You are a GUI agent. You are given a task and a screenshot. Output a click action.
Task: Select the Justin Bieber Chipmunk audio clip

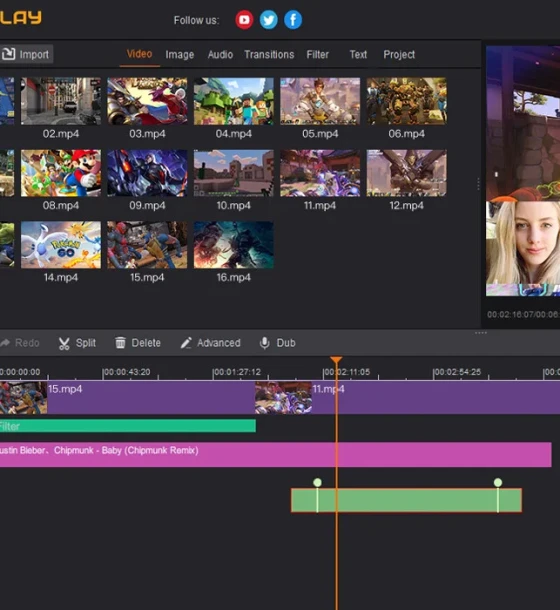[x=276, y=454]
